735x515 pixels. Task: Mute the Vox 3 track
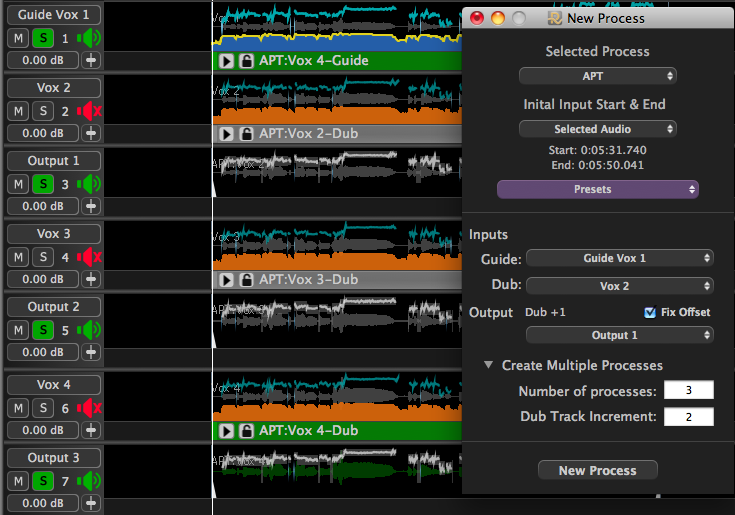tap(18, 257)
